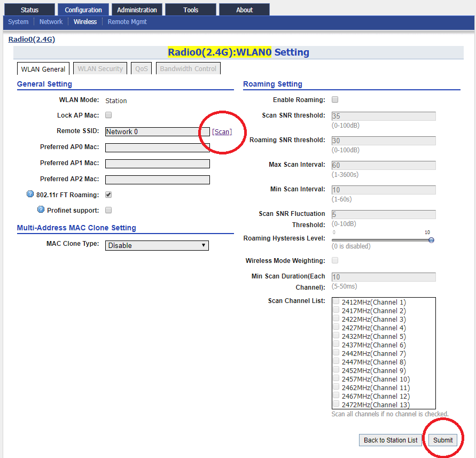Toggle the Lock AP Mac checkbox

point(108,115)
